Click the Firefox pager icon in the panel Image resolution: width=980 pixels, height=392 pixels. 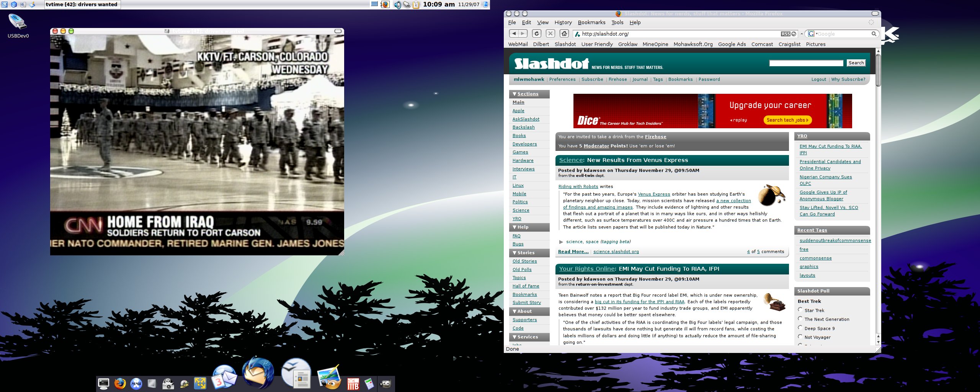[385, 5]
